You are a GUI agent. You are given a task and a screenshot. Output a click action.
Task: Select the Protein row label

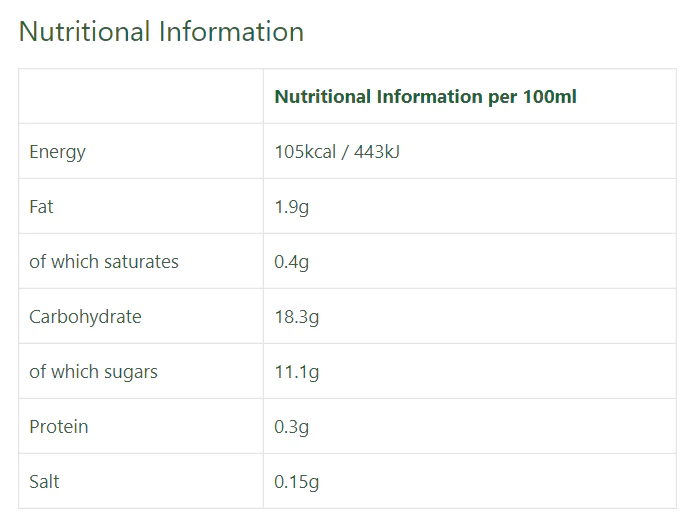pyautogui.click(x=58, y=427)
